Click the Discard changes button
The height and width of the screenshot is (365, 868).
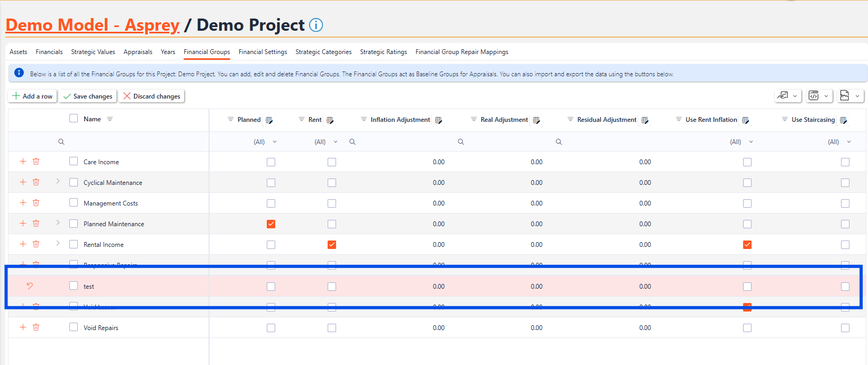[151, 96]
